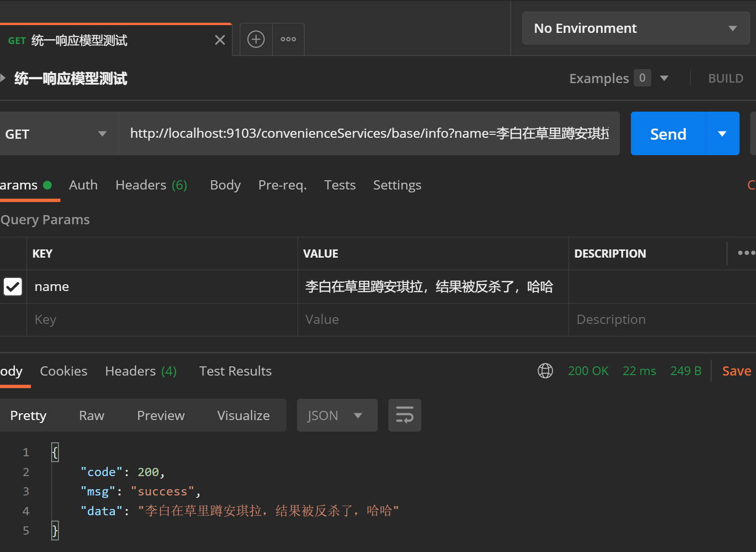Open the Settings tab
This screenshot has width=756, height=552.
tap(397, 185)
